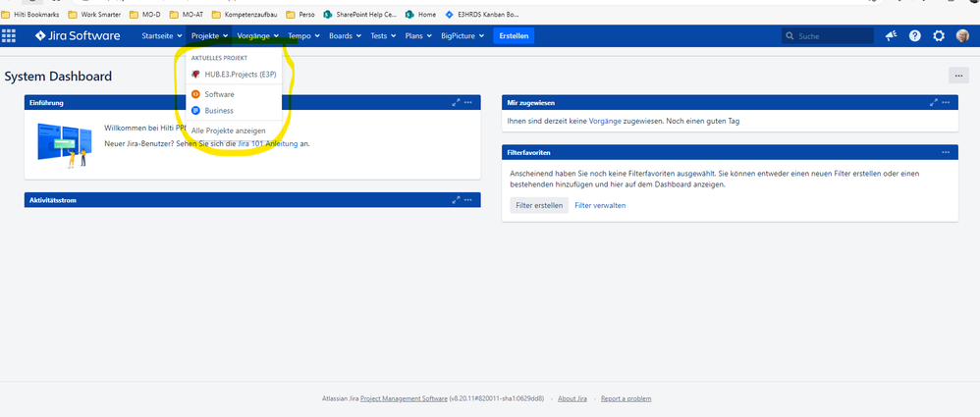This screenshot has height=417, width=980.
Task: Open the Jira 101 Anleitung link
Action: click(x=267, y=143)
